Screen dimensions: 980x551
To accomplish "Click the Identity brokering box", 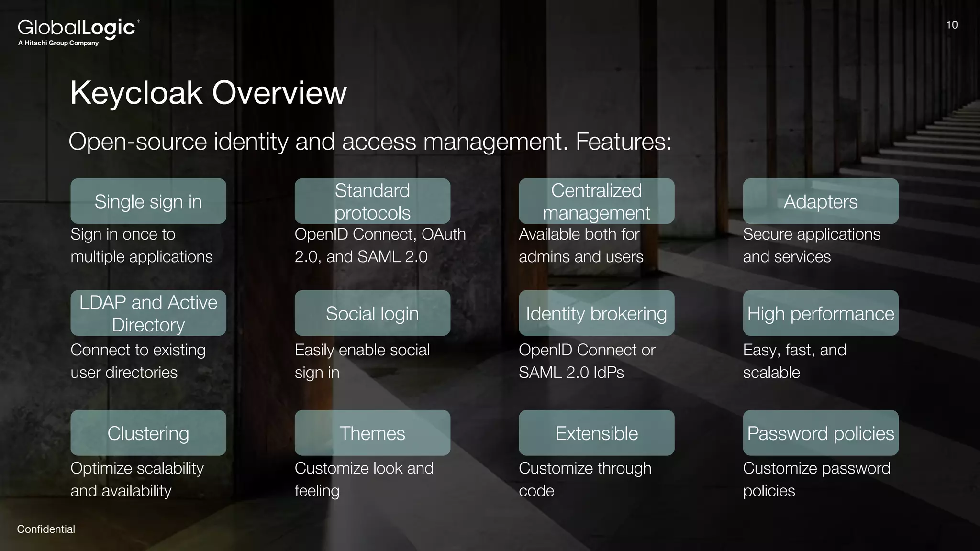I will [596, 313].
